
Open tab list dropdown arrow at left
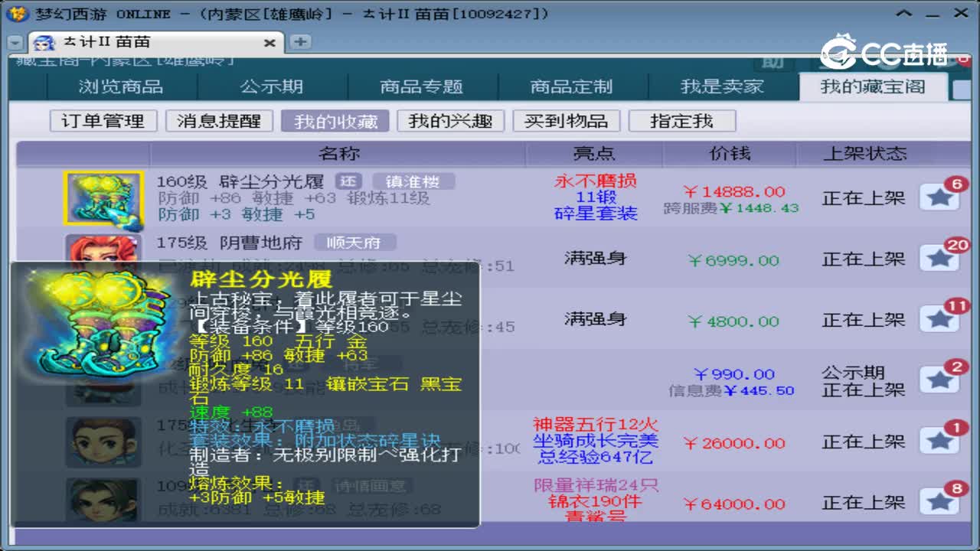[14, 43]
